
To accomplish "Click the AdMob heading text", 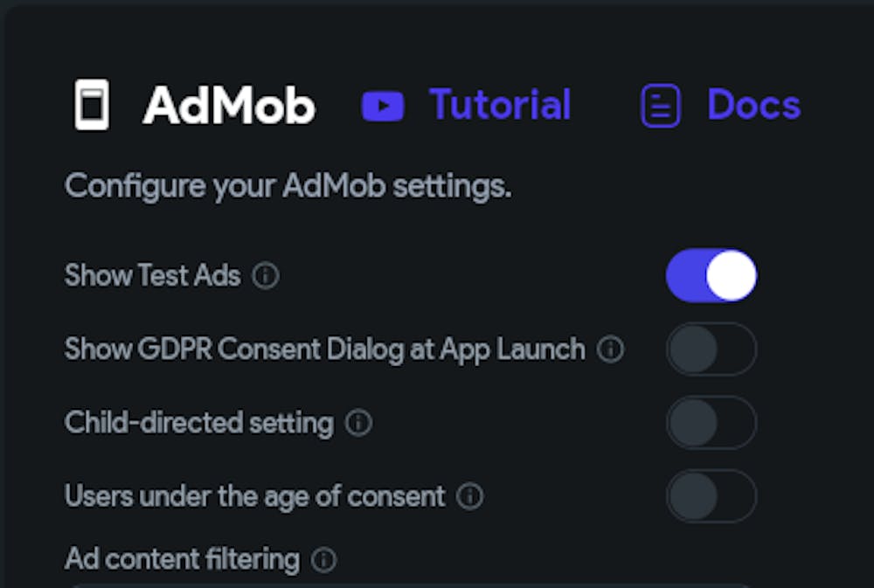I will pyautogui.click(x=229, y=106).
